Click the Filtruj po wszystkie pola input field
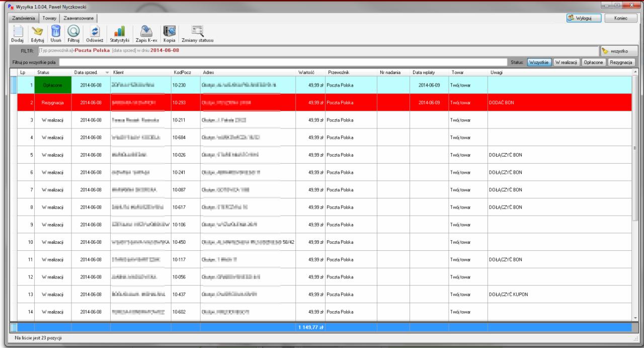Image resolution: width=644 pixels, height=348 pixels. 282,62
